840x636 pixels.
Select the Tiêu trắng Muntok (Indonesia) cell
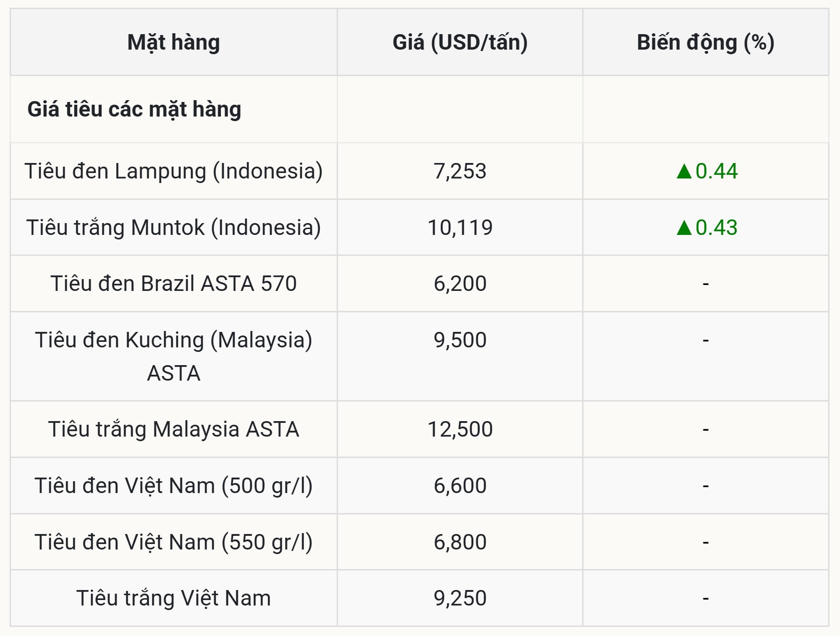click(174, 227)
